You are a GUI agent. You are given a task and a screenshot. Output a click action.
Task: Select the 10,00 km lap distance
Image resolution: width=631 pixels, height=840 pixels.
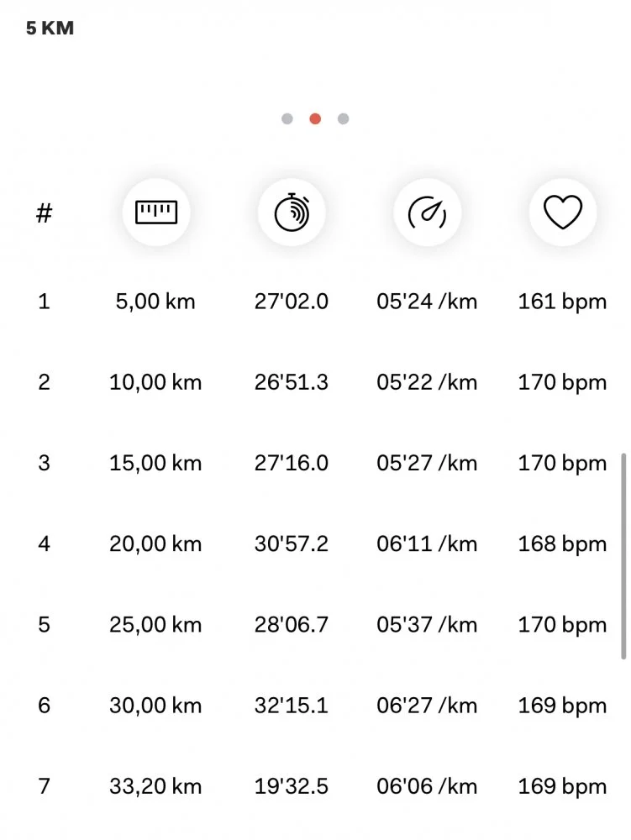coord(155,383)
